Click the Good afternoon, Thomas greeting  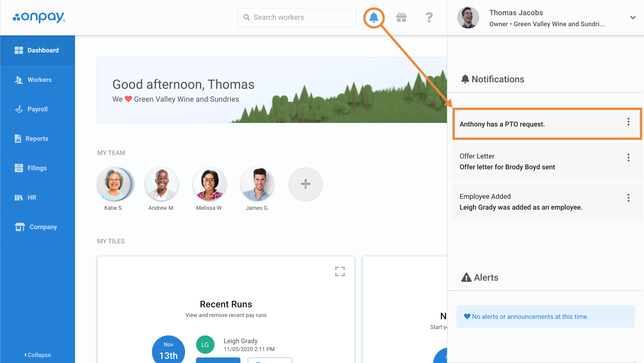click(x=183, y=84)
